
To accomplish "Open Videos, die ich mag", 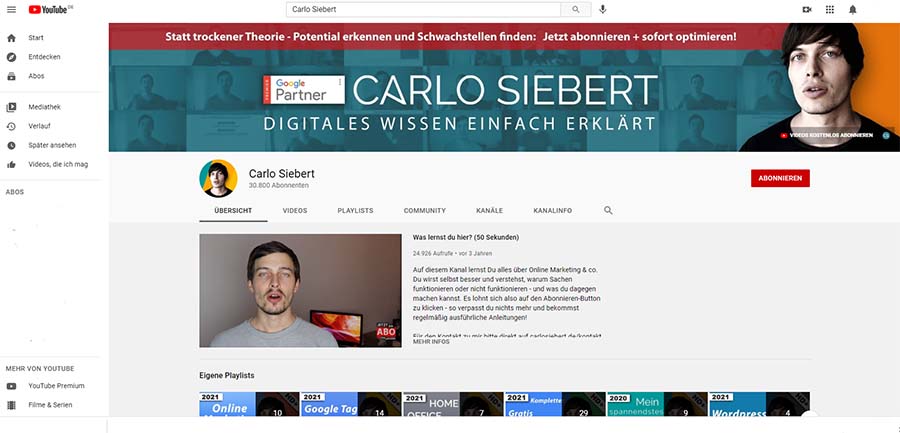I will pyautogui.click(x=58, y=164).
